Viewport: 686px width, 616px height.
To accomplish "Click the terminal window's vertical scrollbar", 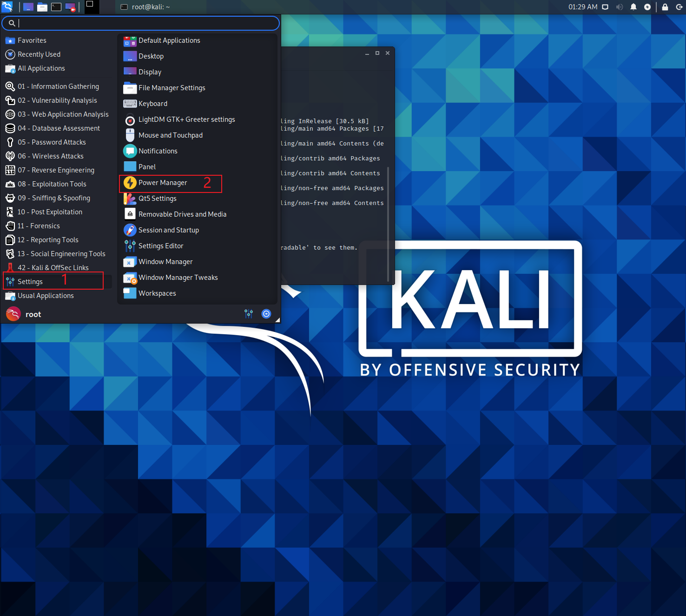I will [388, 224].
